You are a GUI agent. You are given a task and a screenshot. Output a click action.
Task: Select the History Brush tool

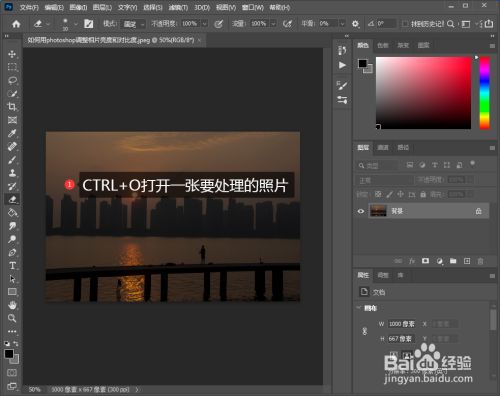12,186
